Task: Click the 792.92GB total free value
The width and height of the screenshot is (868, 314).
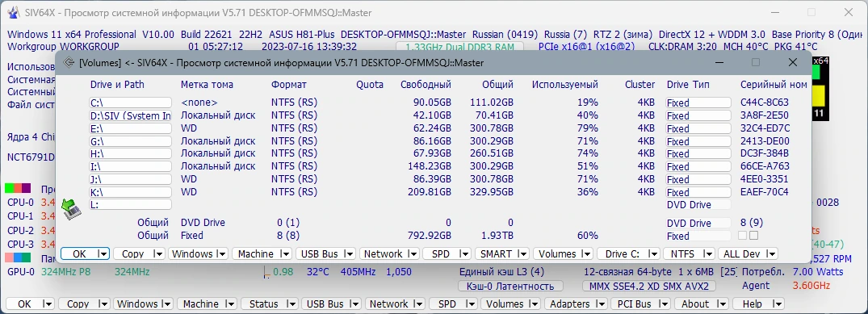Action: [x=429, y=236]
